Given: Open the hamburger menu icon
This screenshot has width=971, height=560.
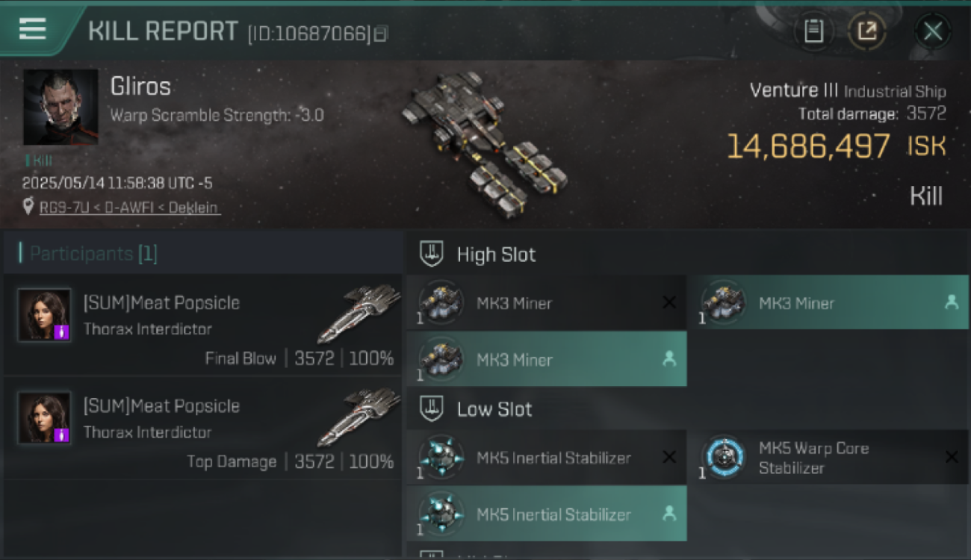Looking at the screenshot, I should click(x=32, y=29).
